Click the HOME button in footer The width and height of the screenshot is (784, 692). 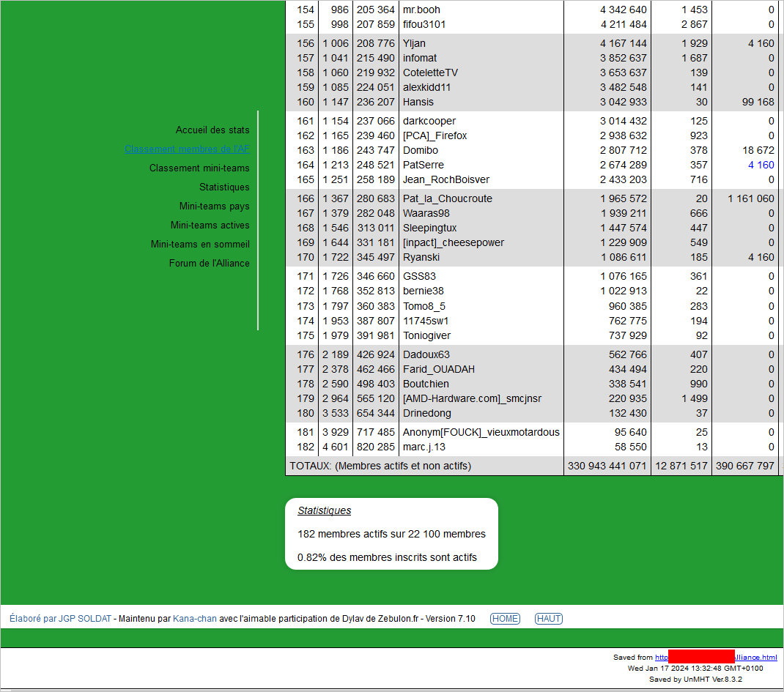505,619
